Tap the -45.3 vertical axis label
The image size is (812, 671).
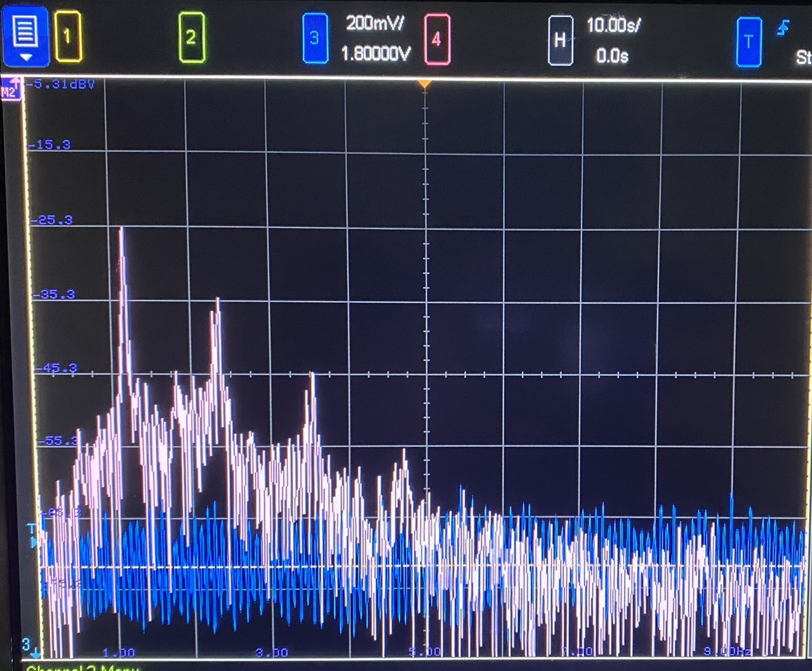coord(57,368)
